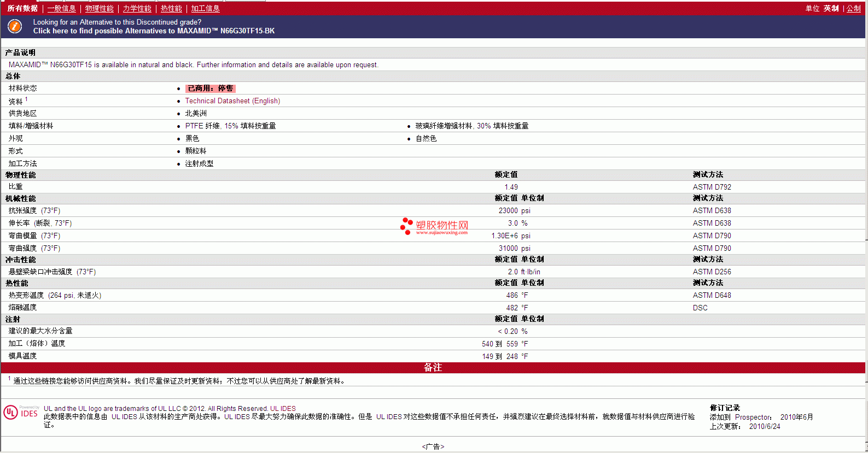Click the 产品说明 section header
This screenshot has width=868, height=453.
(20, 52)
